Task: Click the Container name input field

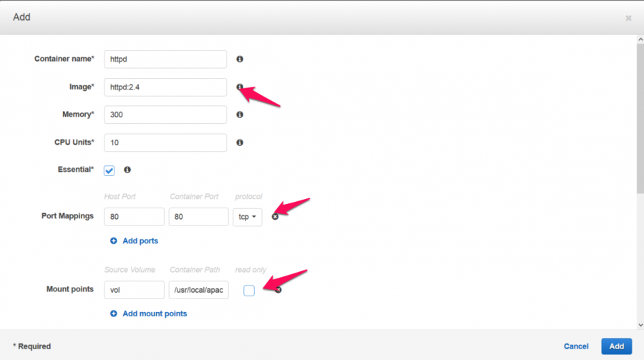Action: pos(165,59)
